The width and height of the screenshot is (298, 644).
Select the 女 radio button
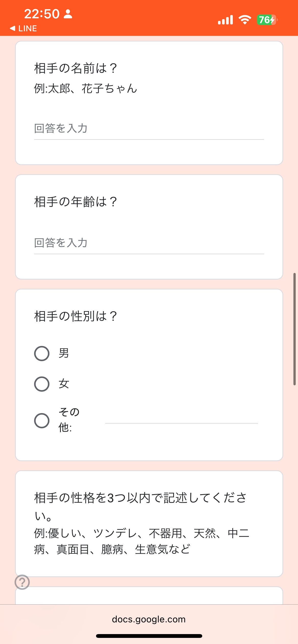[x=42, y=384]
